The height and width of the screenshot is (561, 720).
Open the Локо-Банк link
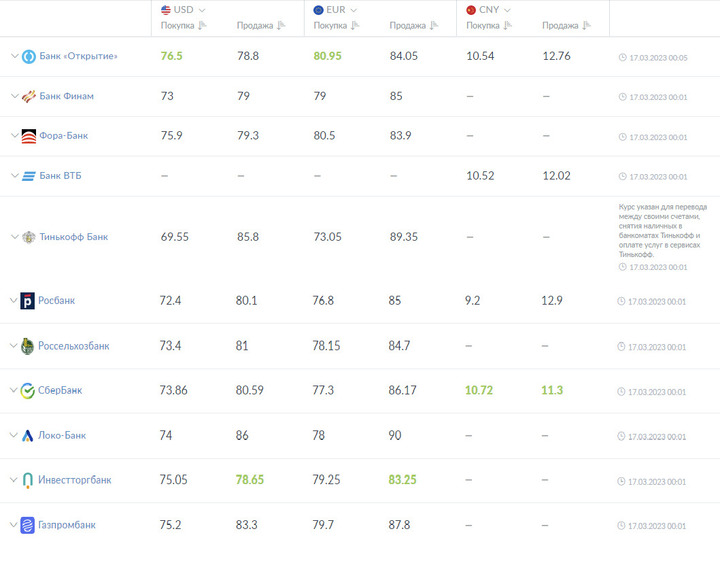(x=62, y=435)
